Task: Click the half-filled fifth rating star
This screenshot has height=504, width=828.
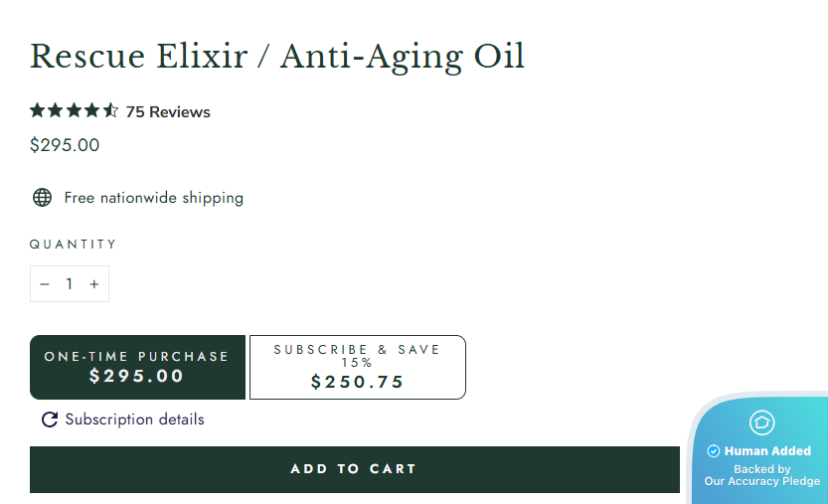Action: pos(111,111)
